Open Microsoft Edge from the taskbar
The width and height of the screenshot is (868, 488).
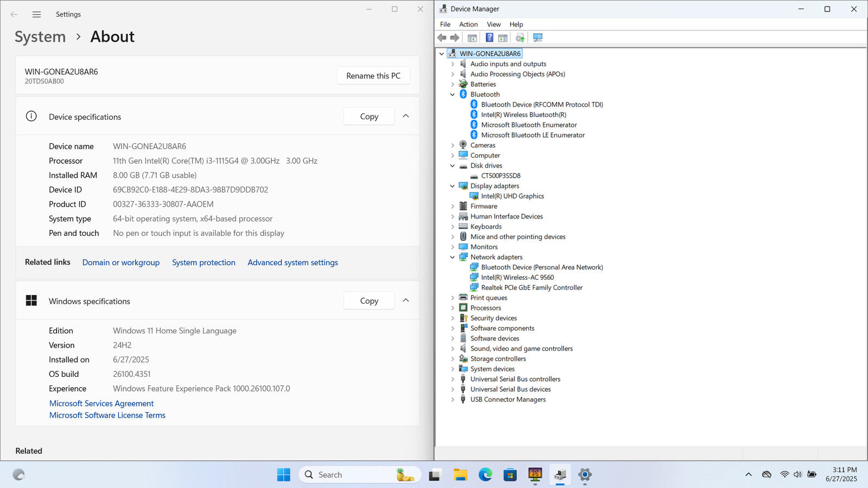pos(485,475)
